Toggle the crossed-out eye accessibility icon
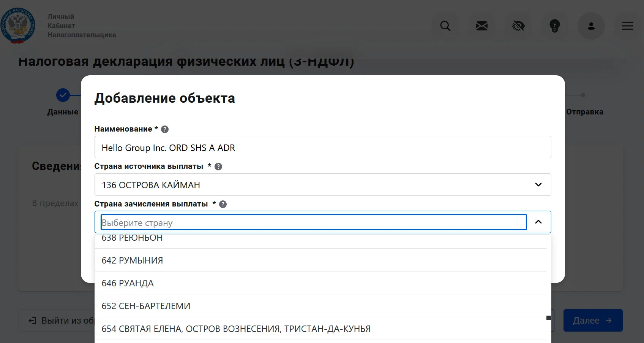The width and height of the screenshot is (644, 343). pos(518,26)
